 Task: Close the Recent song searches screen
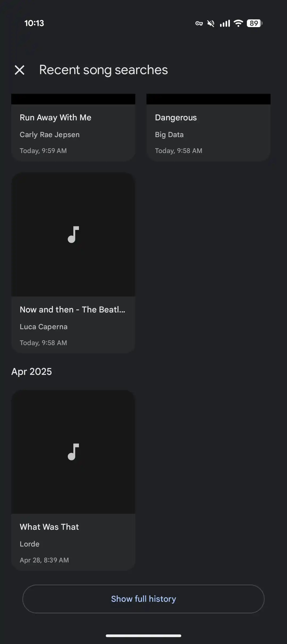point(20,70)
